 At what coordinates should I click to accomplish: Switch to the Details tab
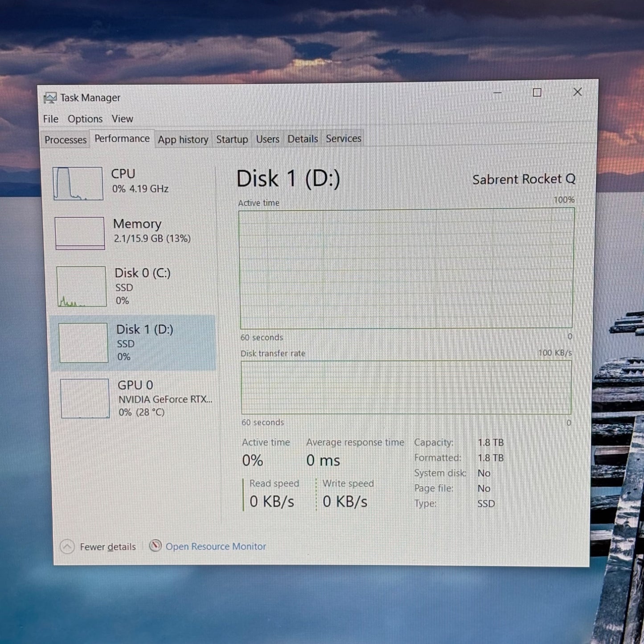tap(303, 139)
